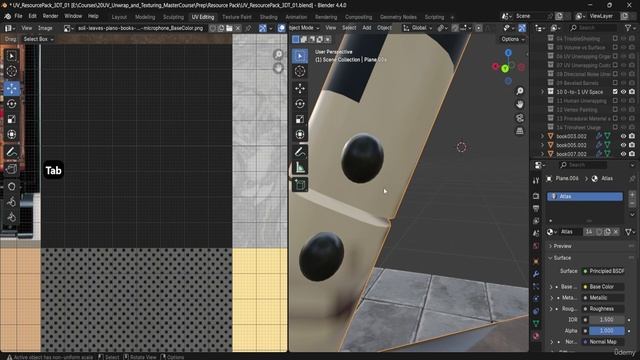Toggle checkbox for 04 TroubleShooting collection

615,38
